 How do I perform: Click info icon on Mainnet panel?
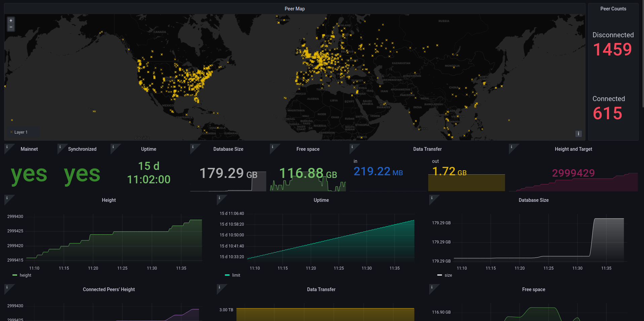[7, 147]
